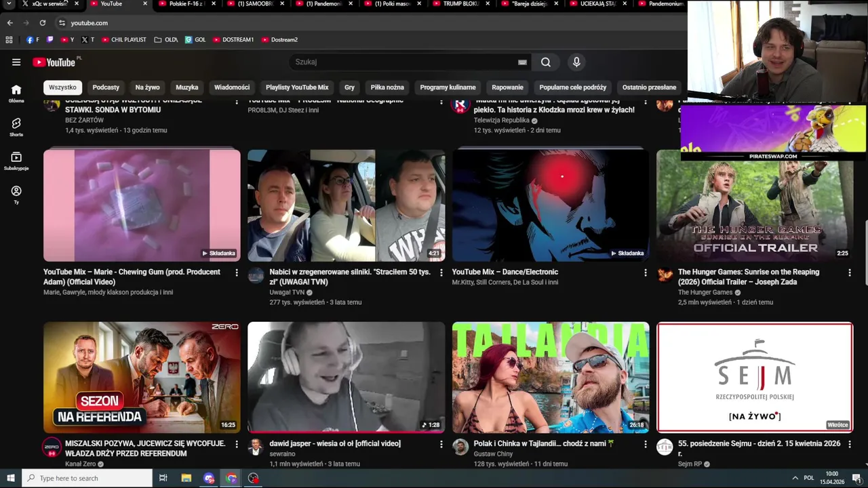Screen dimensions: 868x488
Task: Open more options for Hunger Games trailer
Action: click(x=850, y=272)
